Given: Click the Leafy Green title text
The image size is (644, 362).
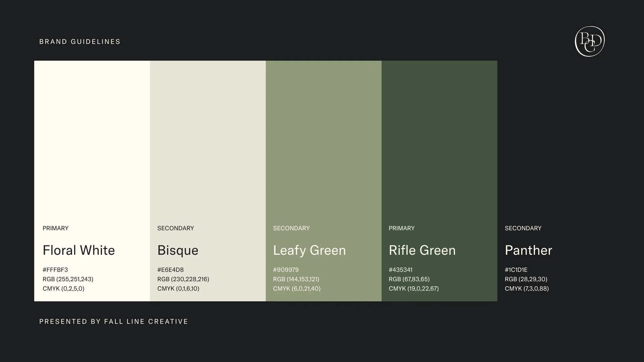Looking at the screenshot, I should (309, 250).
